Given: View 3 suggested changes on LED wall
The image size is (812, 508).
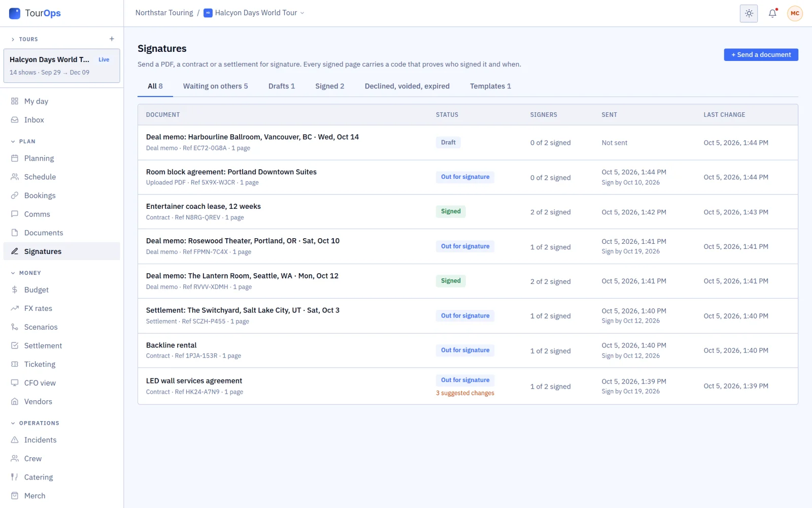Looking at the screenshot, I should [465, 393].
